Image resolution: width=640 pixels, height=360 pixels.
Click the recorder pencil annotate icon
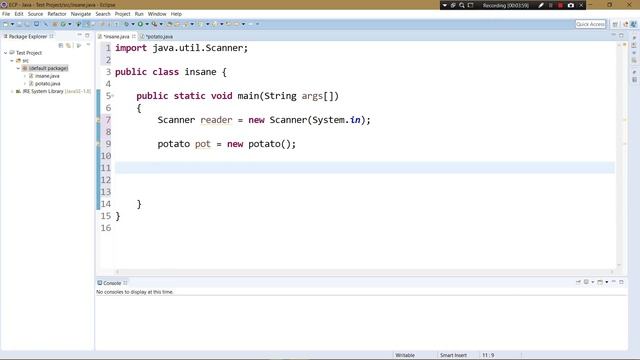click(x=541, y=5)
